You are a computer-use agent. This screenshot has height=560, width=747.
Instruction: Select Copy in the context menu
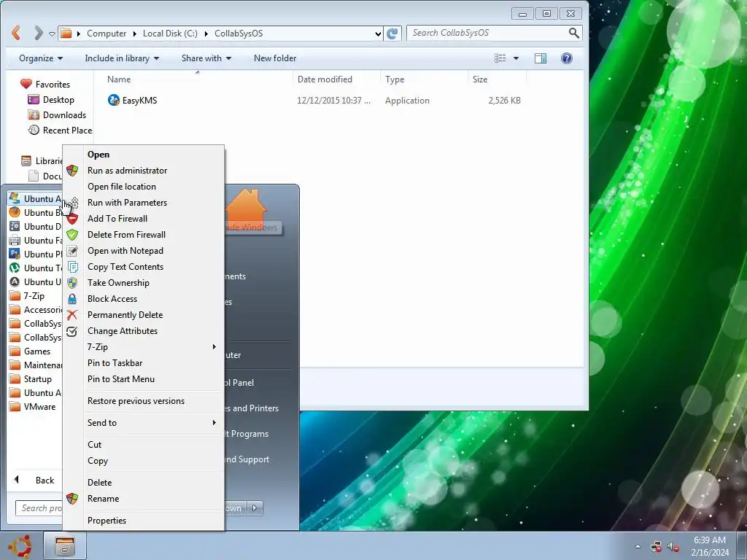(98, 461)
